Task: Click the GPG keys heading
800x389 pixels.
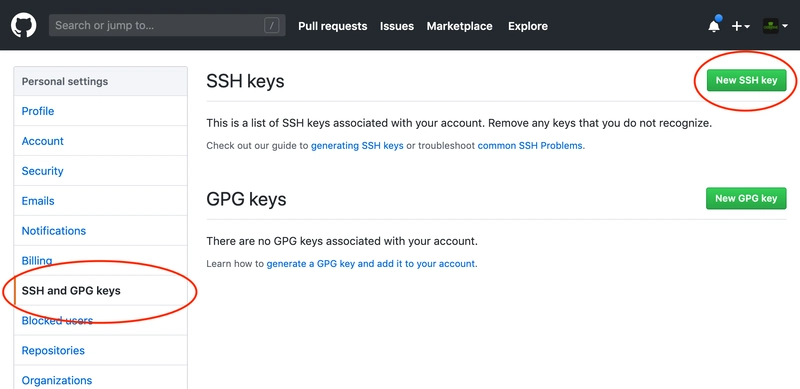Action: click(246, 199)
